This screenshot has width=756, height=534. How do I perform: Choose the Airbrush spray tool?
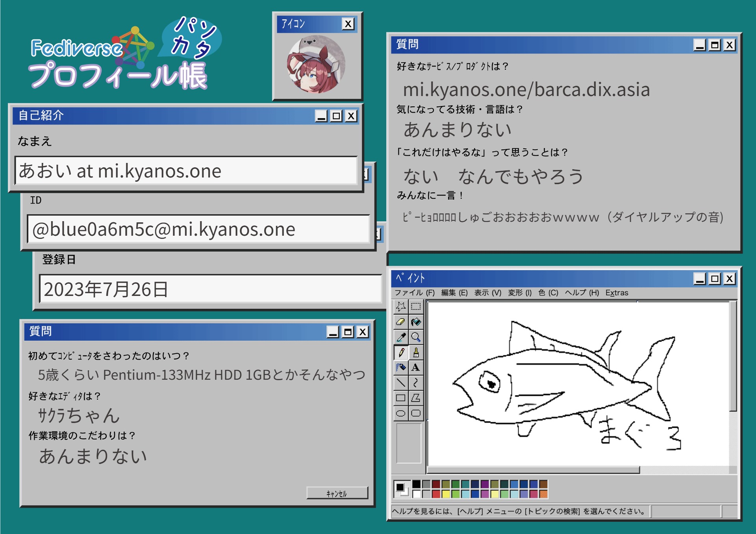[400, 368]
